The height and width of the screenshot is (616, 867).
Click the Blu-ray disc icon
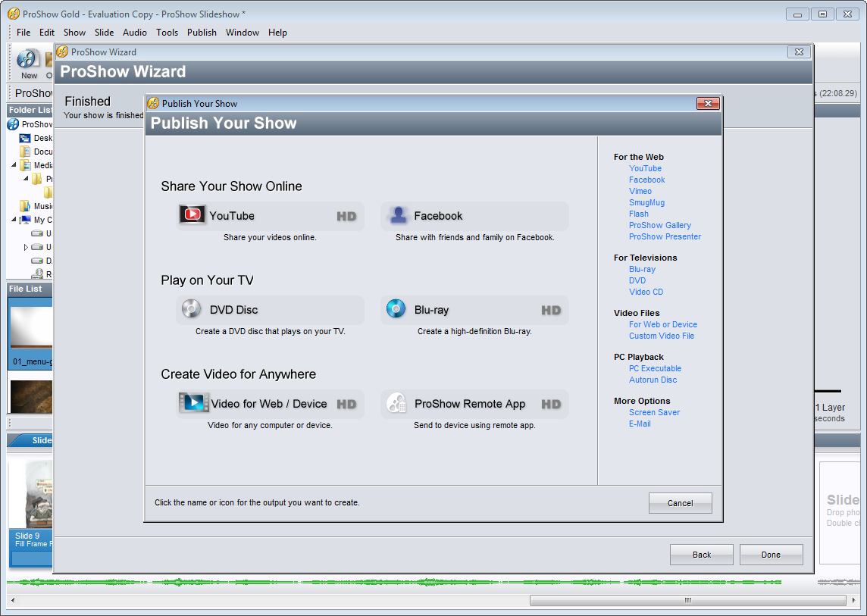coord(396,308)
